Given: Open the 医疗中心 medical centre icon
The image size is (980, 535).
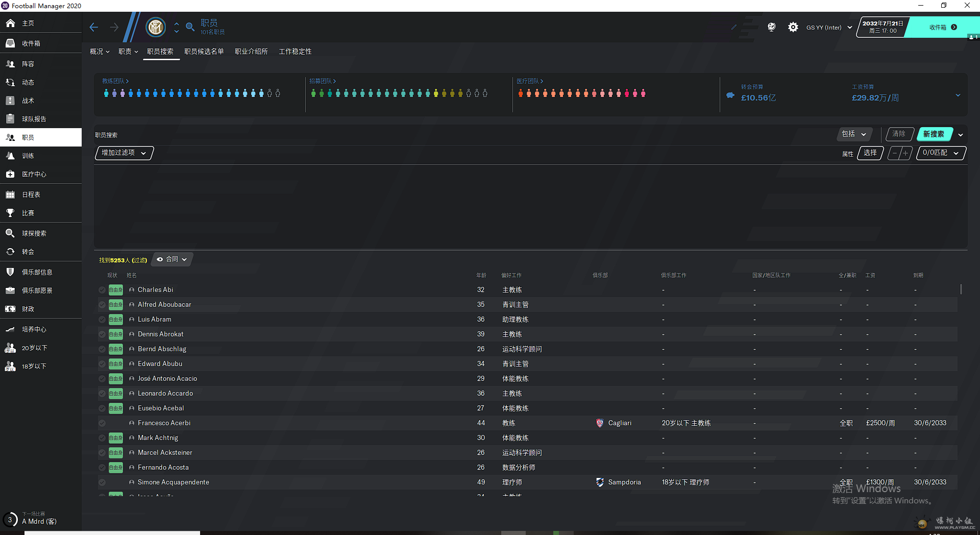Looking at the screenshot, I should [x=10, y=174].
